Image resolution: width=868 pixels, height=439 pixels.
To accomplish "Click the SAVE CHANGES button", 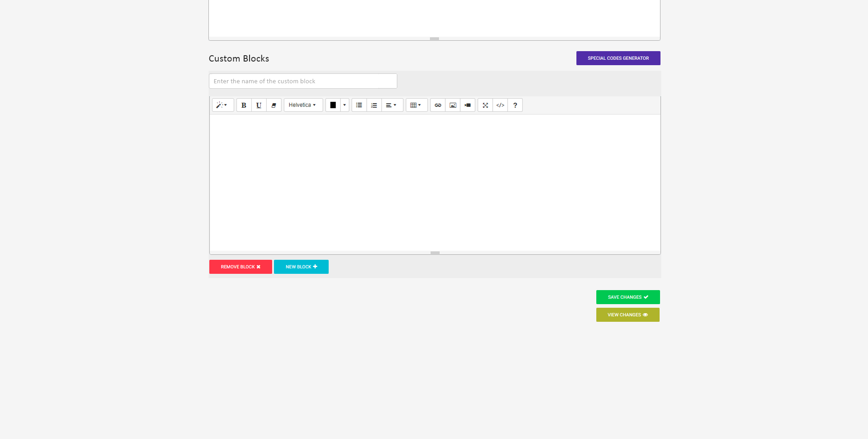I will tap(627, 297).
